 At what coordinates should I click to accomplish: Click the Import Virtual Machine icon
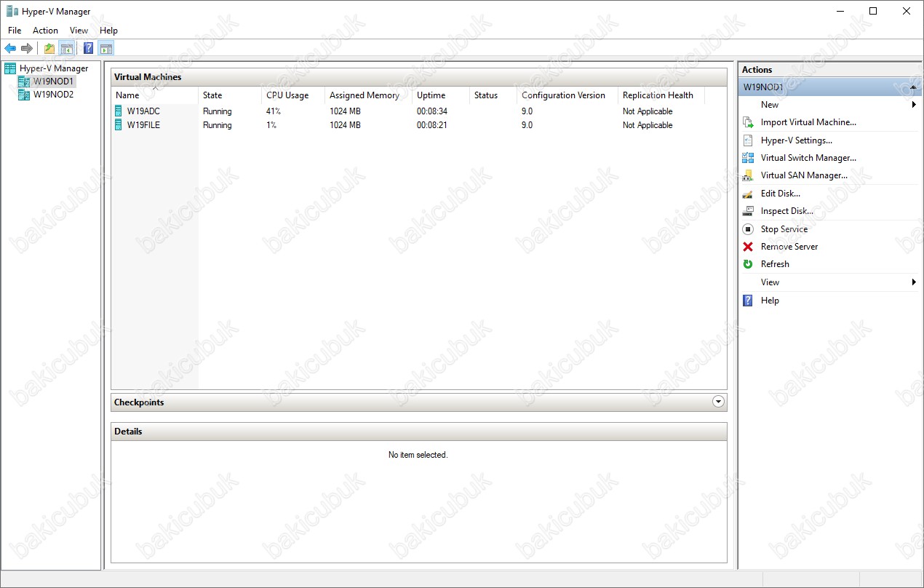pos(748,122)
